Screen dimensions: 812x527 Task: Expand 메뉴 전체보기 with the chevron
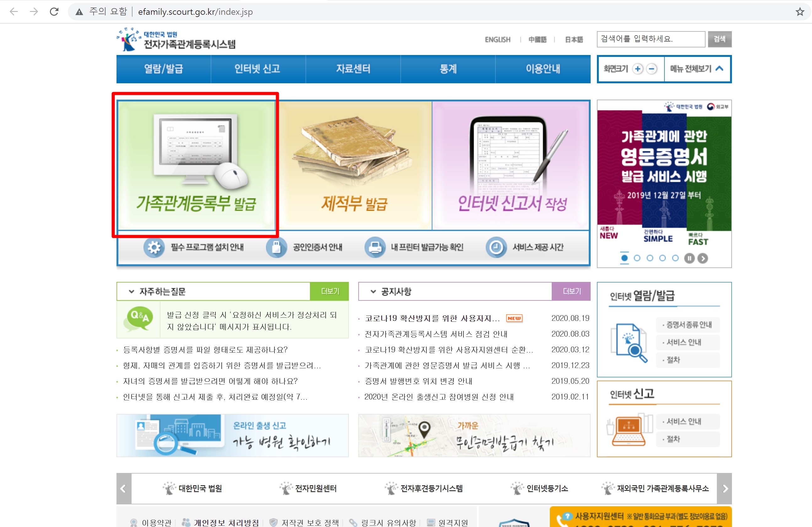point(719,69)
